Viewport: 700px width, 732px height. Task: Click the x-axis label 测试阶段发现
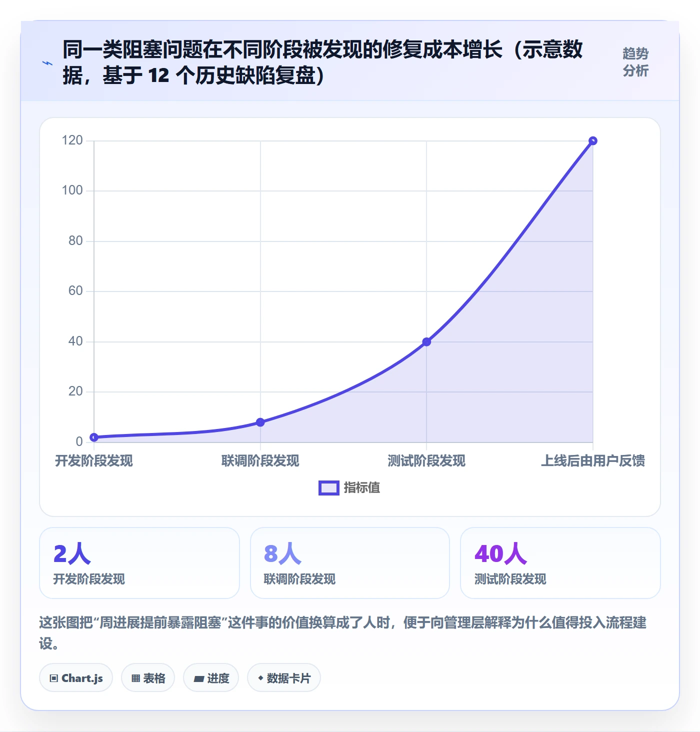pos(426,461)
